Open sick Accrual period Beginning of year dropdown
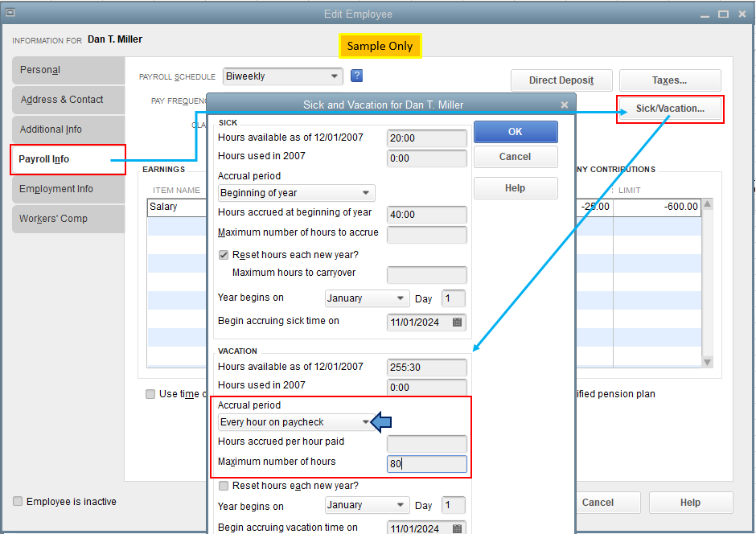756x534 pixels. 297,193
